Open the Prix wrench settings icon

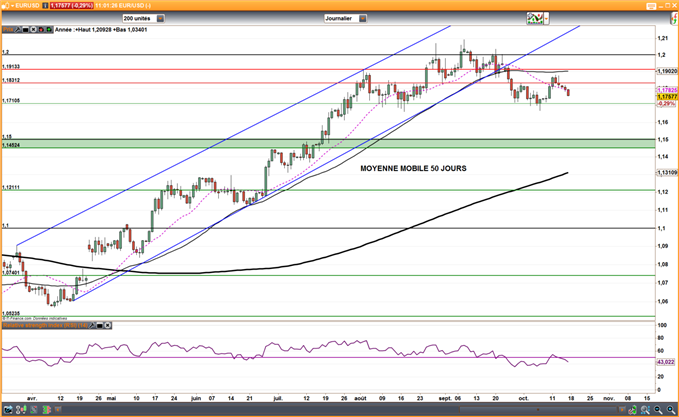pyautogui.click(x=18, y=29)
